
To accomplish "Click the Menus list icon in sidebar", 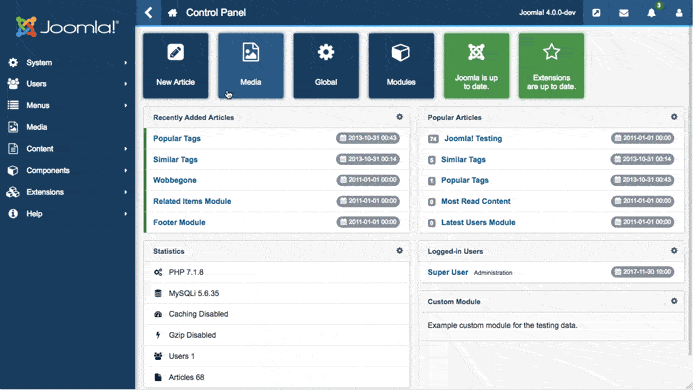I will 13,105.
